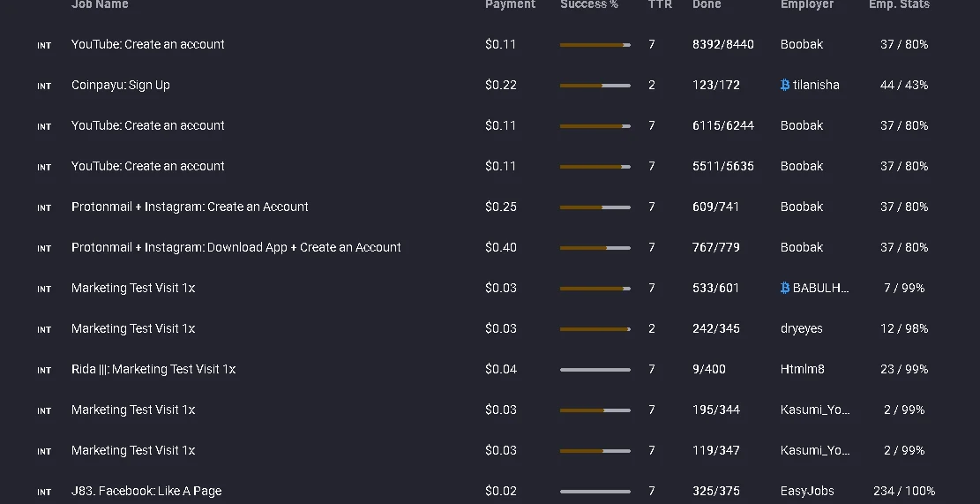Open Protonmail + Instagram: Download App job
Viewport: 980px width, 504px height.
coord(236,248)
